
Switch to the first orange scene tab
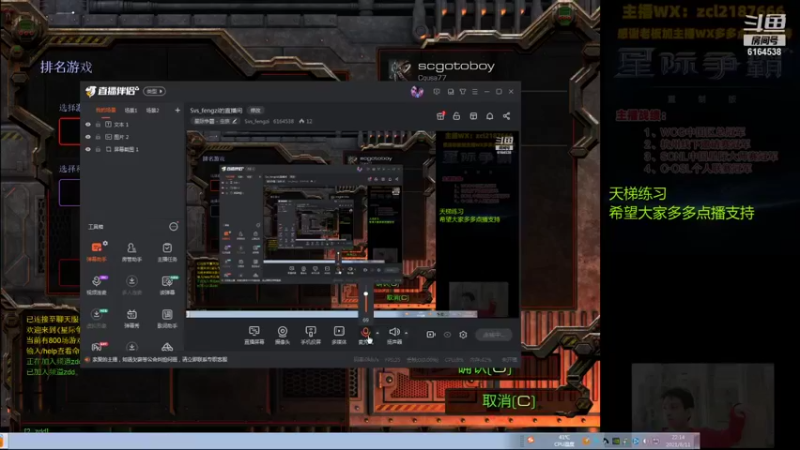tap(106, 110)
